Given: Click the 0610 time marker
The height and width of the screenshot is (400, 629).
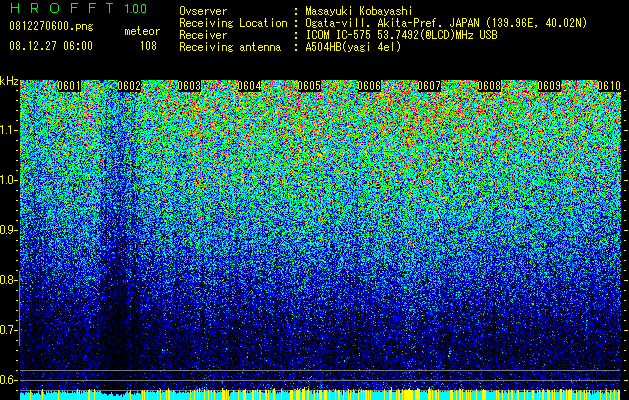Looking at the screenshot, I should coord(609,86).
